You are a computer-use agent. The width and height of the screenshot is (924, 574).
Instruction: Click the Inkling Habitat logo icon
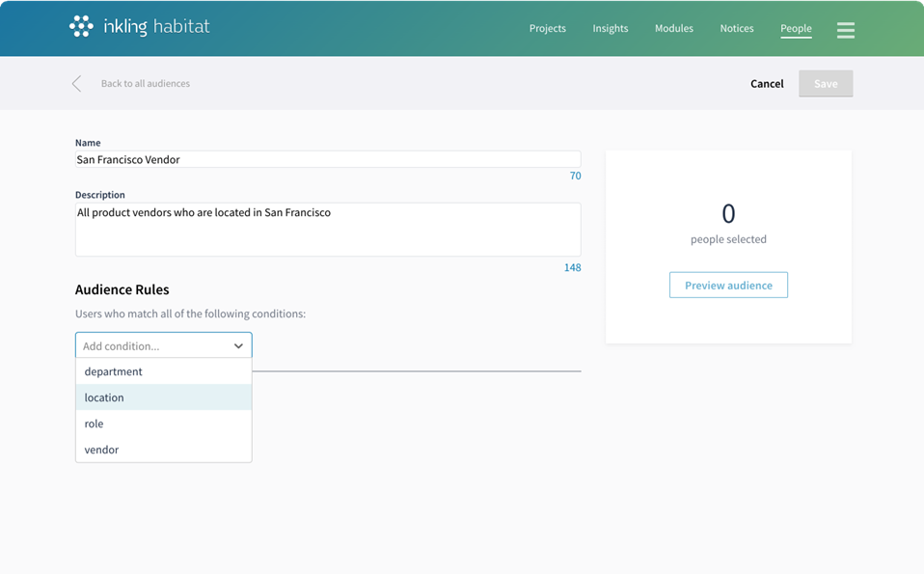coord(81,27)
